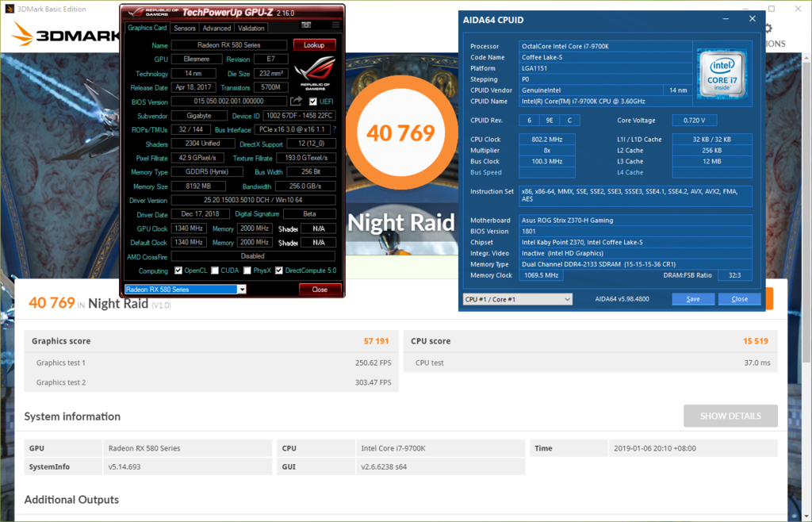Toggle the UEFI checkbox in GPU-Z
This screenshot has width=812, height=522.
tap(312, 102)
